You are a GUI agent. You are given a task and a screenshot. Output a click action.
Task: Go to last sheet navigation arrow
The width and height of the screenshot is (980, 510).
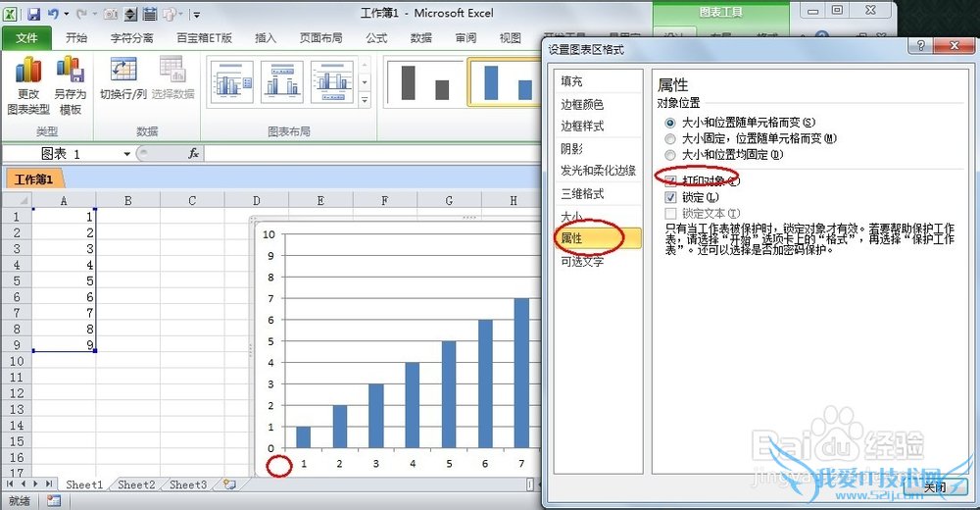point(49,484)
